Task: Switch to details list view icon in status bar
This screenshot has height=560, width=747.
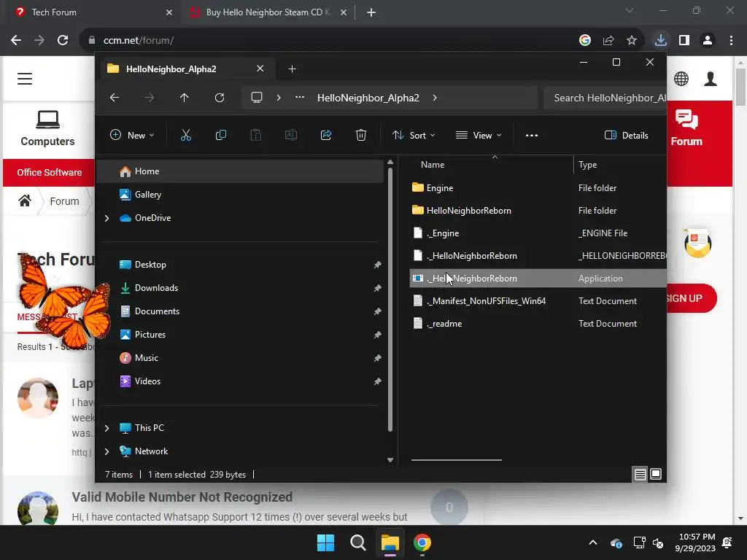Action: (x=640, y=474)
